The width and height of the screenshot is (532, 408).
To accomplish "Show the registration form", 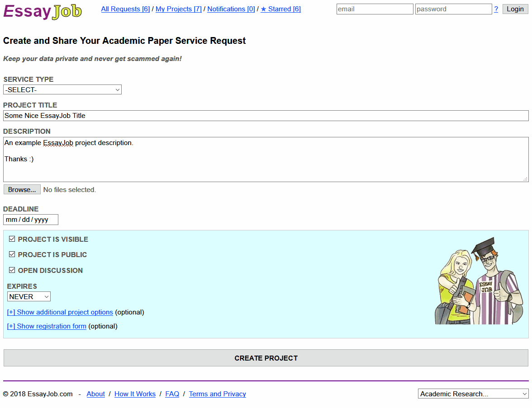I will [47, 326].
